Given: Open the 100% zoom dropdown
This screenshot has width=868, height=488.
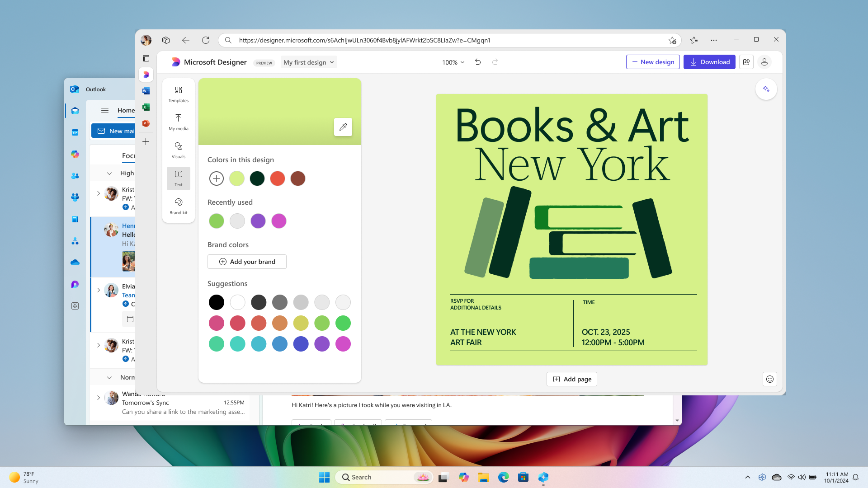Looking at the screenshot, I should (453, 62).
